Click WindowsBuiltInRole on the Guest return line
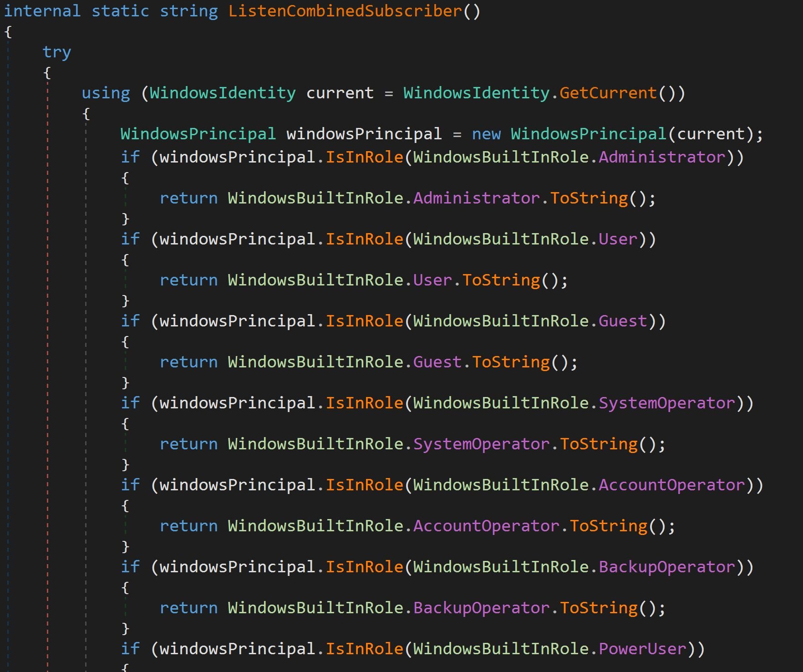Image resolution: width=803 pixels, height=672 pixels. (315, 362)
